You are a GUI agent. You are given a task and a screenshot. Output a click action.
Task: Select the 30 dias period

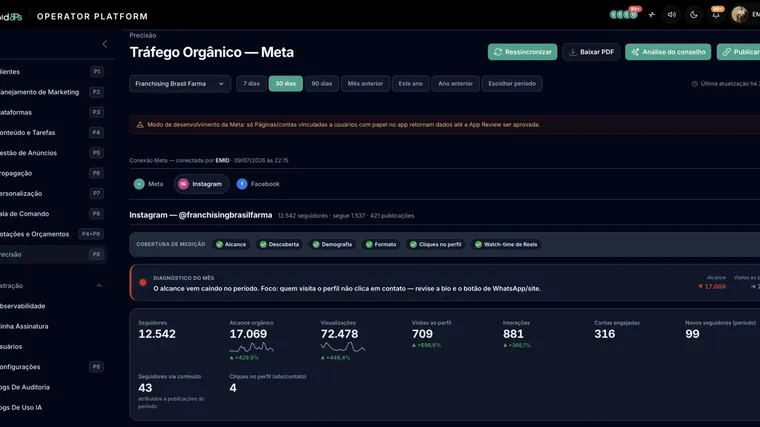pos(285,84)
